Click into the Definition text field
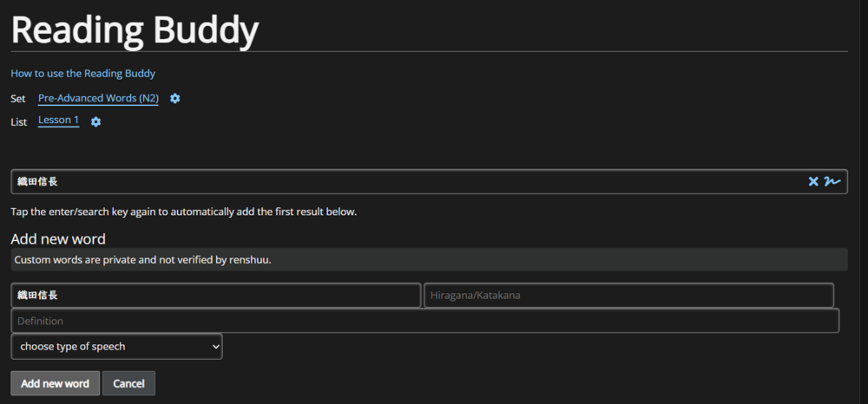 pos(424,321)
